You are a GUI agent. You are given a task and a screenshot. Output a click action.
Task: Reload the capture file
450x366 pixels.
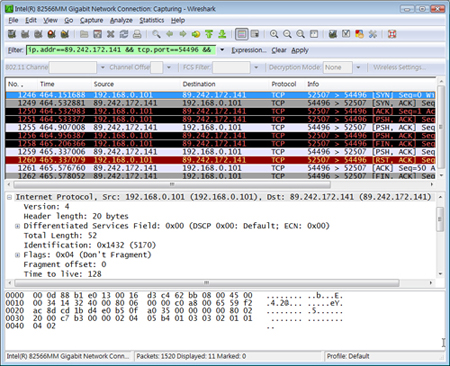point(124,34)
